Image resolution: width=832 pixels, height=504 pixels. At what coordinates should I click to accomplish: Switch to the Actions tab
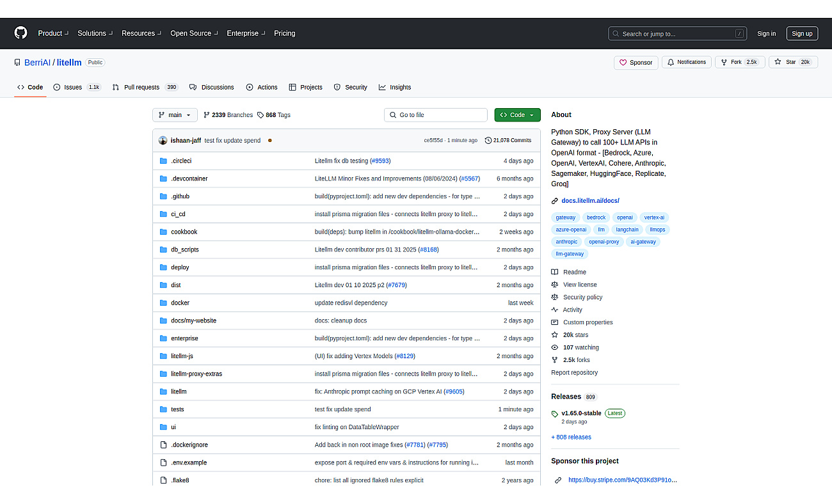pos(262,87)
